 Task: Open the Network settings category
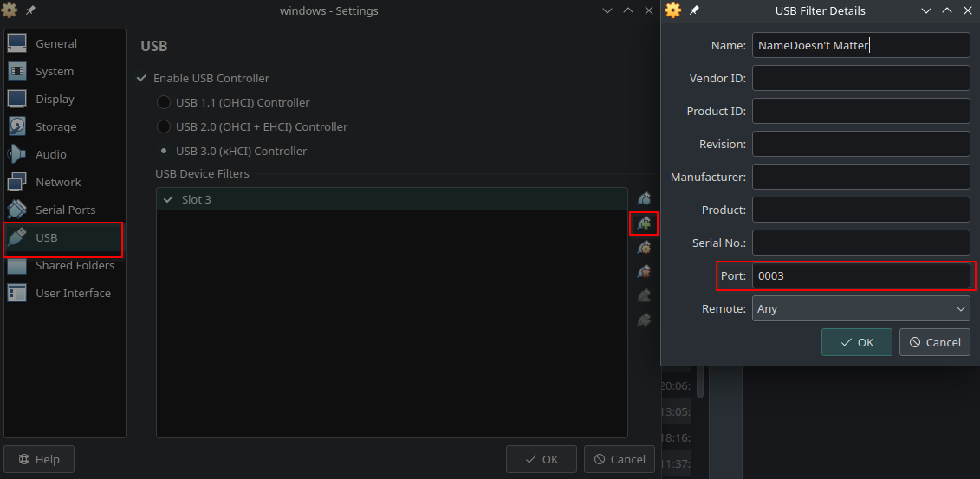pos(64,183)
